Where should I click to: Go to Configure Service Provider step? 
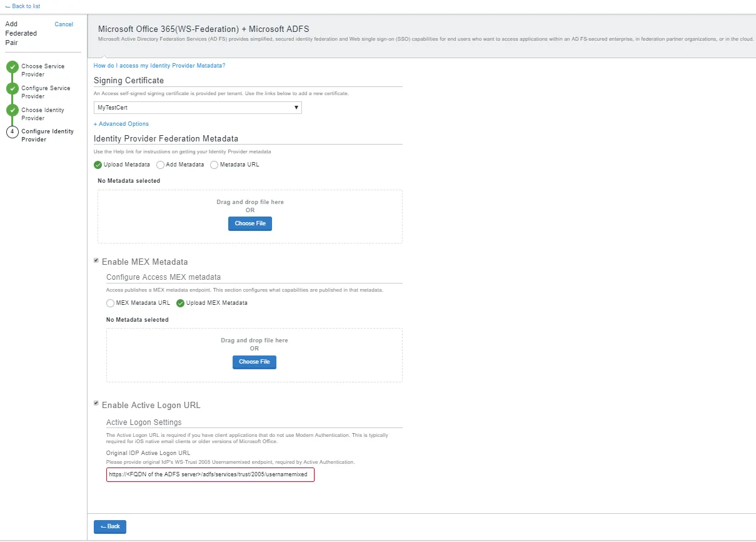point(46,92)
